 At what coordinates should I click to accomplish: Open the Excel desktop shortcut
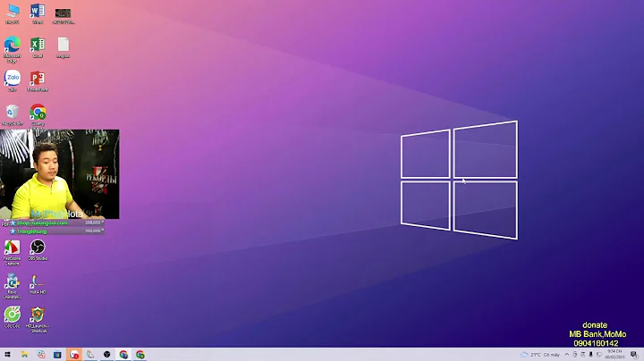tap(38, 47)
